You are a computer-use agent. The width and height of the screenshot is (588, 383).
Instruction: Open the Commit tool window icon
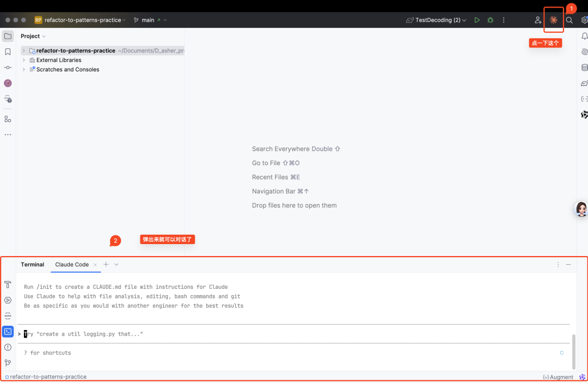[8, 68]
